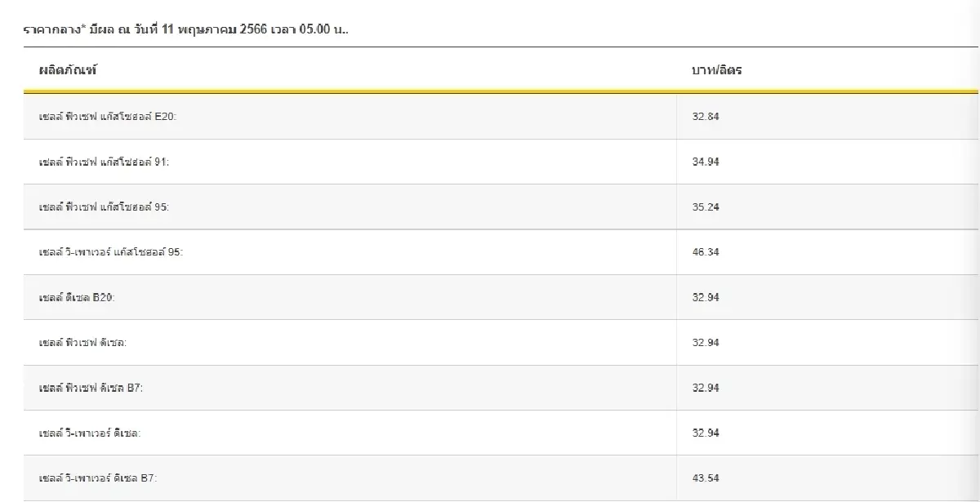Select product name "เชลล์ ฟิวเซฟ แก๊สโซฮอล์ 91:"
980x502 pixels.
pyautogui.click(x=104, y=162)
